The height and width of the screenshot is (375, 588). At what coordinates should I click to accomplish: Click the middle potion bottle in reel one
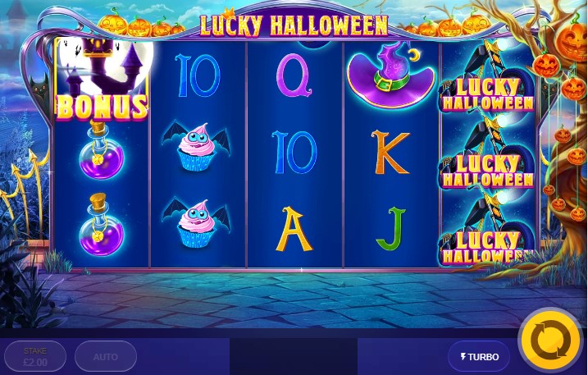click(x=101, y=150)
